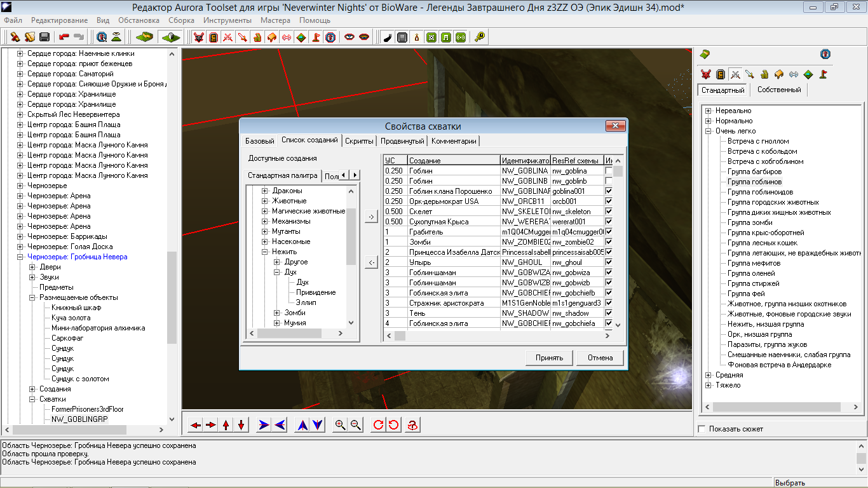Select the Creatures icon in the right palette
Image resolution: width=868 pixels, height=488 pixels.
coord(706,74)
